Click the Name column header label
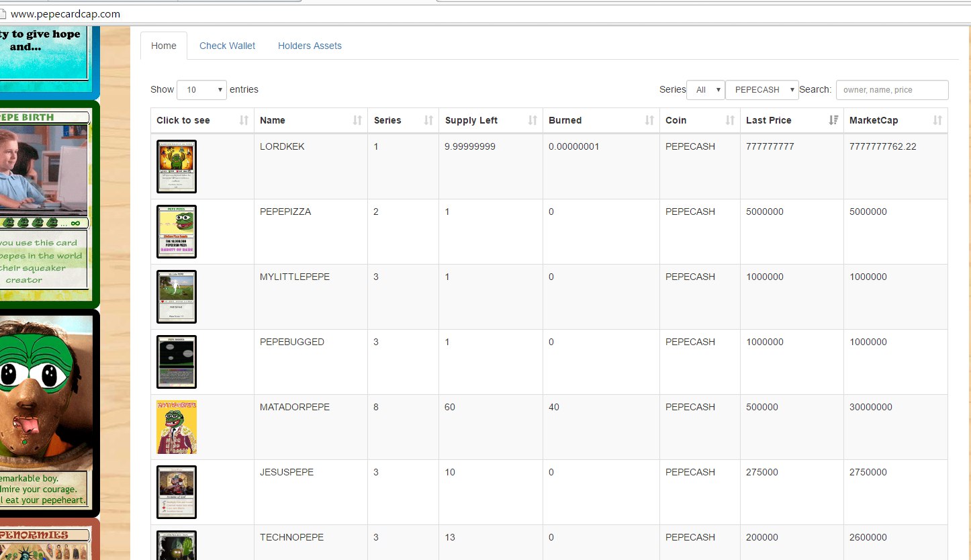This screenshot has width=971, height=560. tap(273, 120)
